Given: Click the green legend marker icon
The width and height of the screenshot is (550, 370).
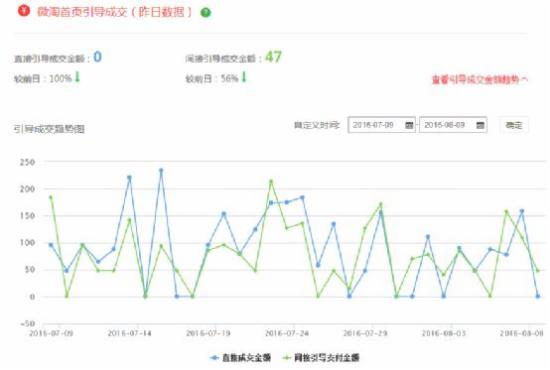Looking at the screenshot, I should point(287,358).
